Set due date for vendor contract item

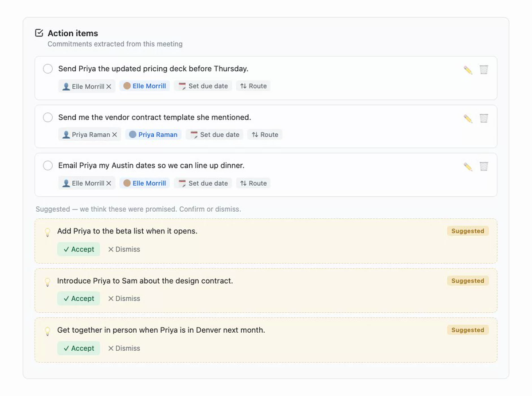[215, 135]
